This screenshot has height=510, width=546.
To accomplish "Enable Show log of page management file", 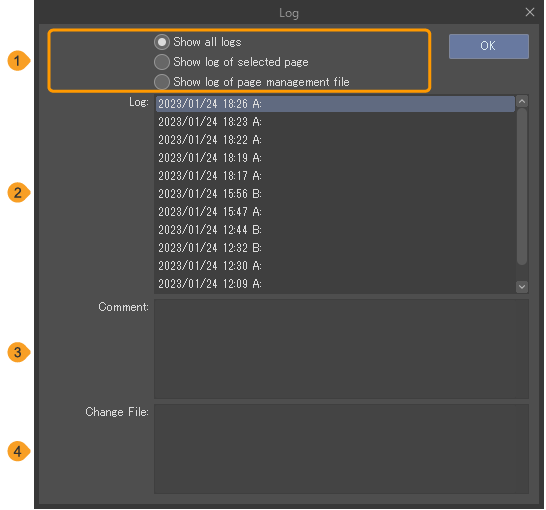I will click(162, 82).
